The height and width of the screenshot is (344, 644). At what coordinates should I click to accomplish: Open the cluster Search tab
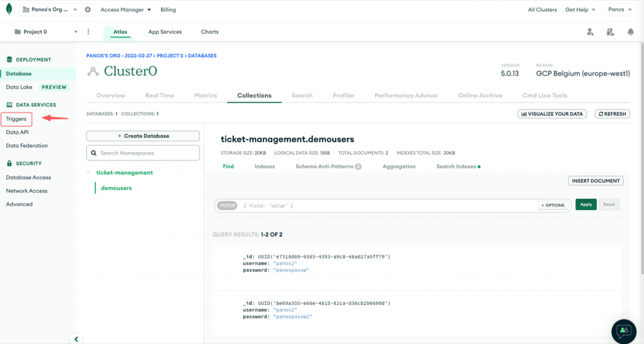302,95
